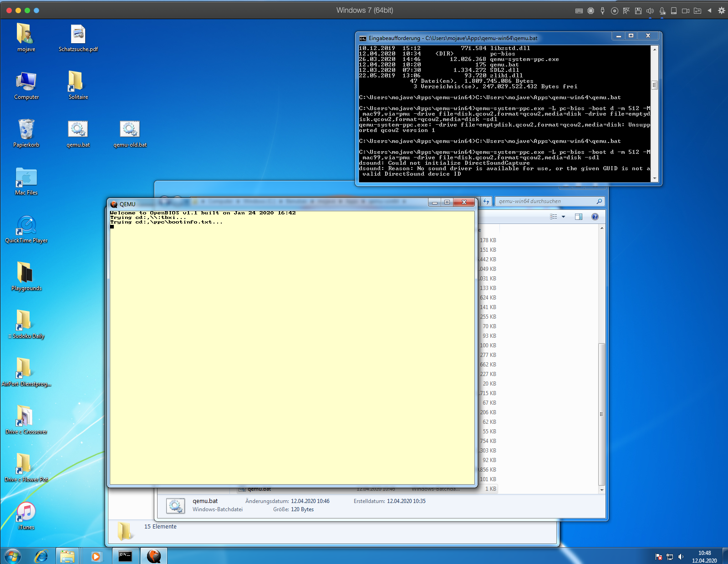The image size is (728, 564).
Task: Click the network tray icon
Action: click(670, 557)
